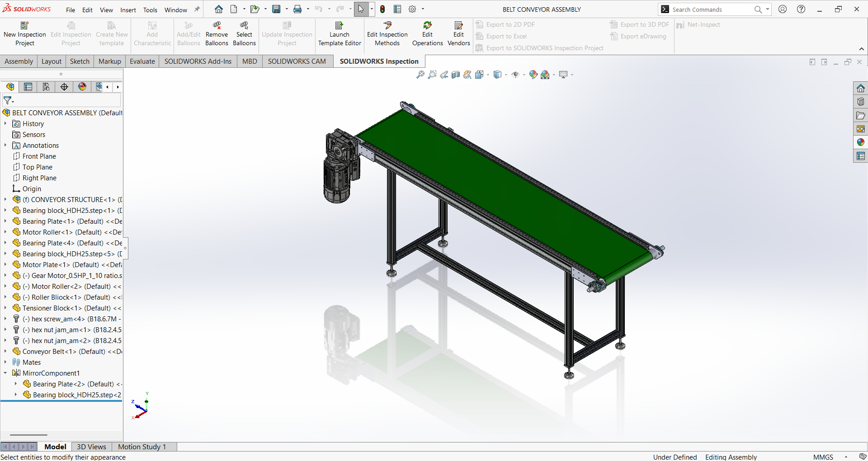Collapse the MirrorComponent1 tree node
Screen dimensions: 868x461
(5, 373)
